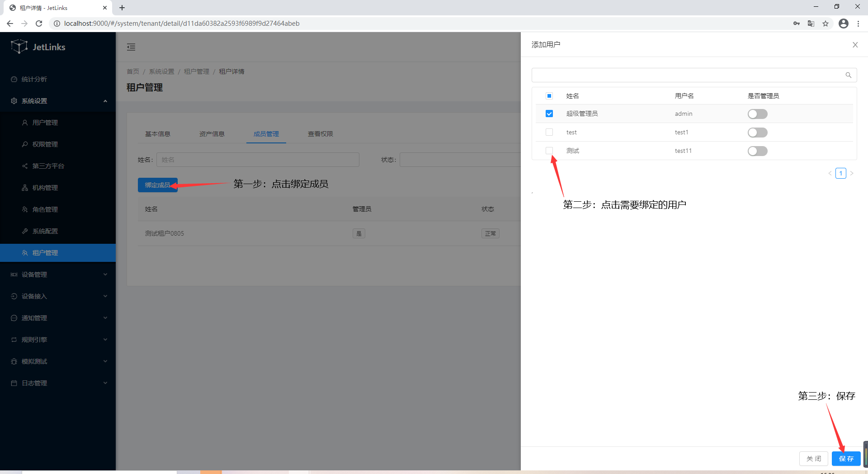Image resolution: width=868 pixels, height=474 pixels.
Task: Open 机构管理 using its org-chart icon
Action: pos(24,187)
